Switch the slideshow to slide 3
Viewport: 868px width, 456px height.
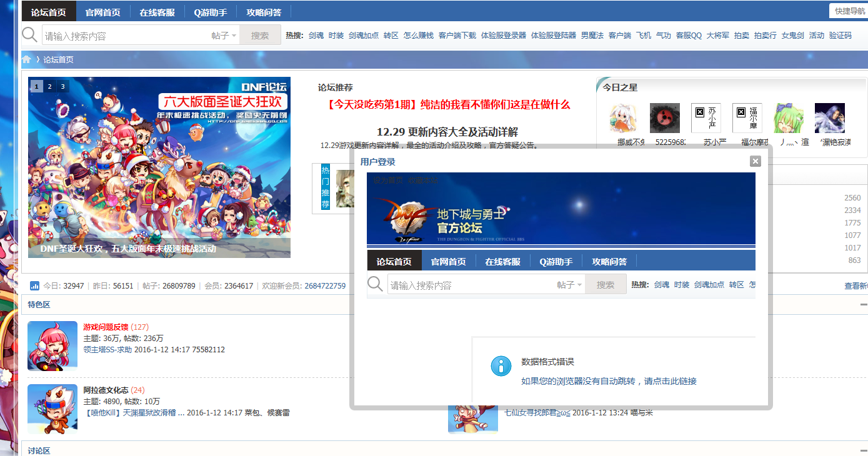pos(62,86)
